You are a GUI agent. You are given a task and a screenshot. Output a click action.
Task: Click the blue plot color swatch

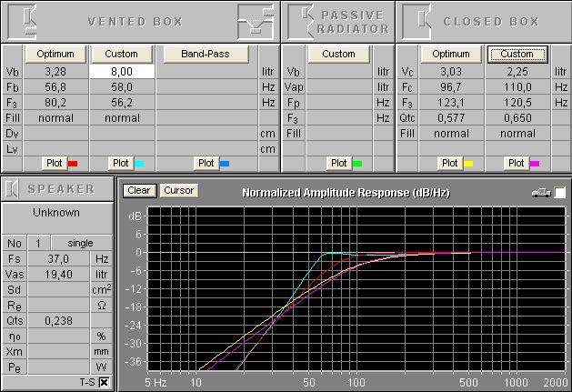225,164
